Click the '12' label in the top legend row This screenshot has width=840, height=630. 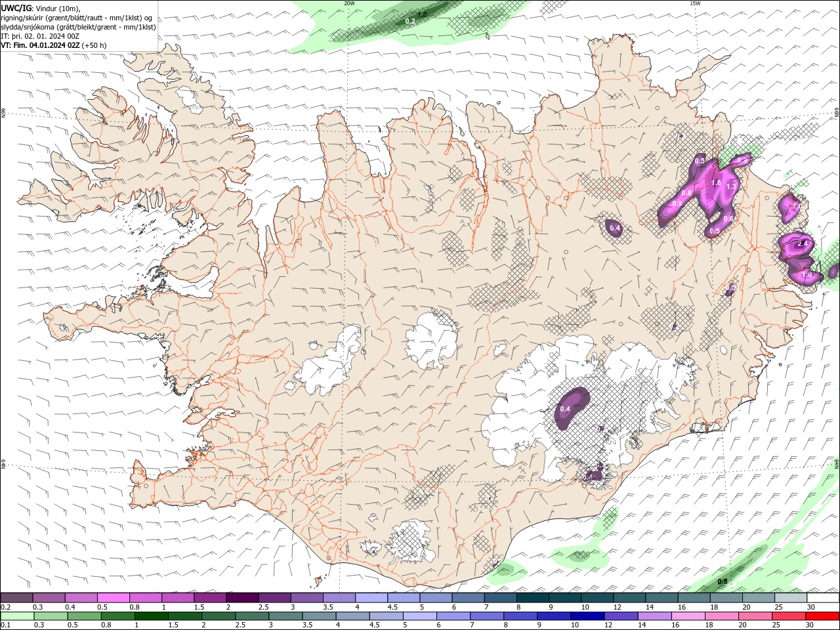tap(618, 607)
